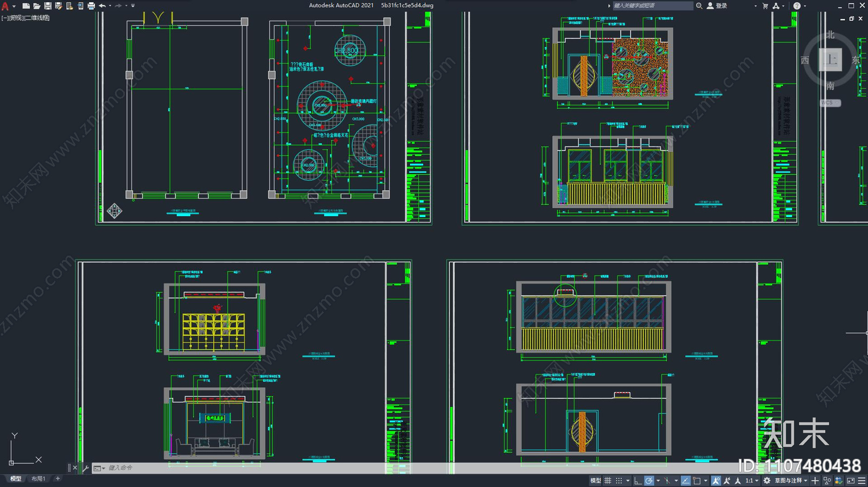This screenshot has width=868, height=487.
Task: Choose Save As in the Quick Access toolbar
Action: coord(59,6)
